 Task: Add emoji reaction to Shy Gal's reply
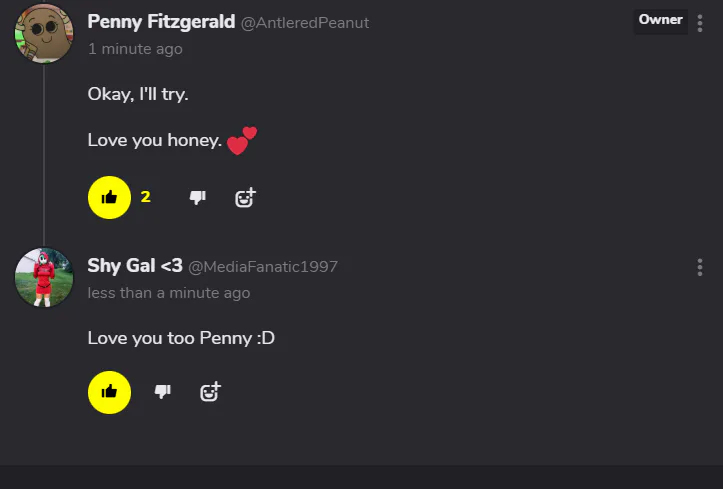(209, 392)
